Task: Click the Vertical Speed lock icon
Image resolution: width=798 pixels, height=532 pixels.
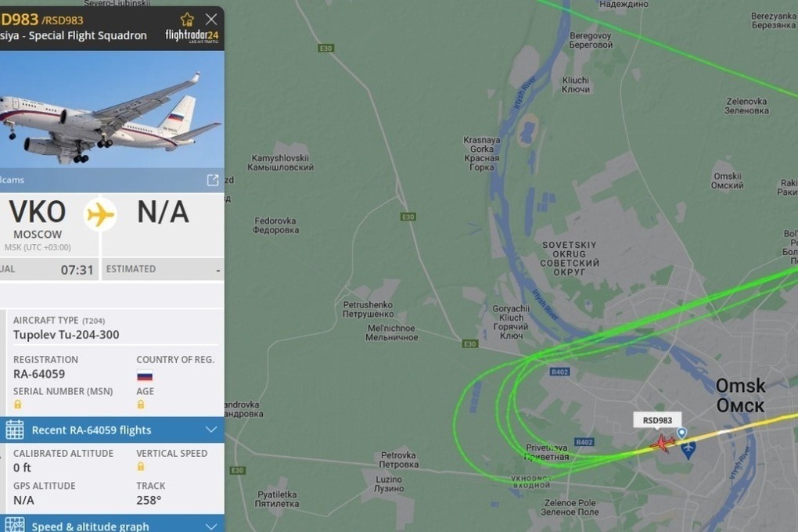Action: [141, 466]
